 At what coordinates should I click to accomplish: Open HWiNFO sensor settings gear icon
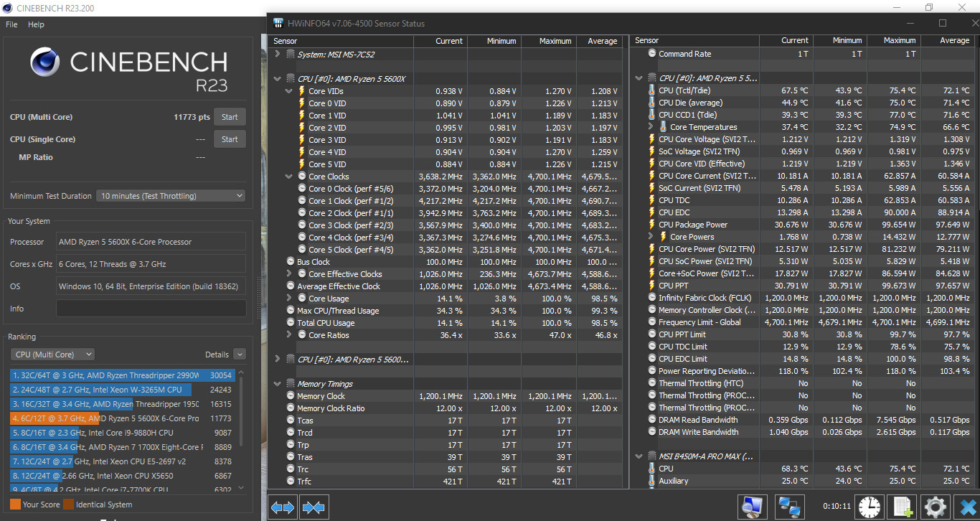[x=935, y=507]
